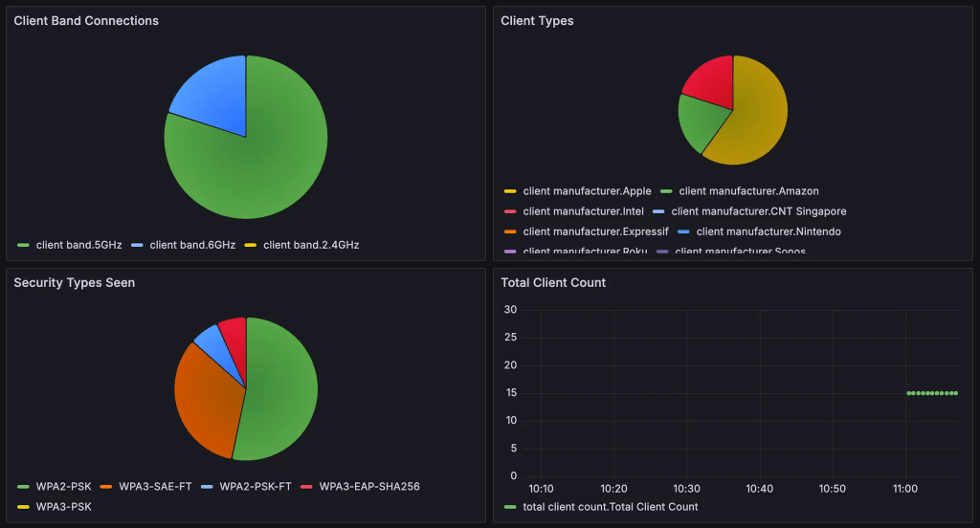Screen dimensions: 980x528
Task: Click the client manufacturer.Expressif legend color marker
Action: pos(510,231)
